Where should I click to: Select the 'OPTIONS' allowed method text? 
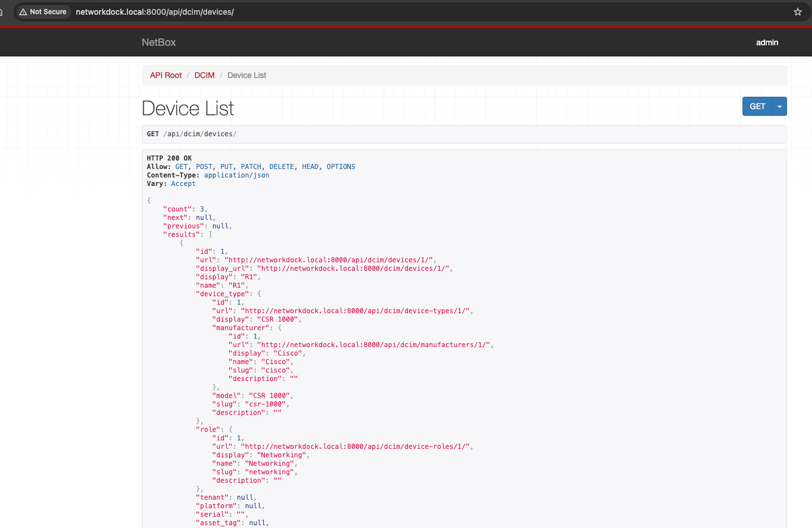[341, 167]
